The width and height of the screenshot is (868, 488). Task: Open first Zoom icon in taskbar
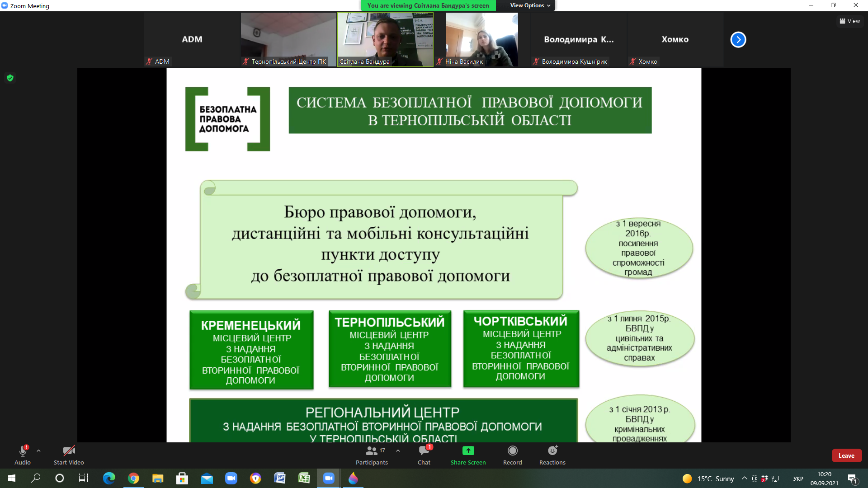(231, 478)
